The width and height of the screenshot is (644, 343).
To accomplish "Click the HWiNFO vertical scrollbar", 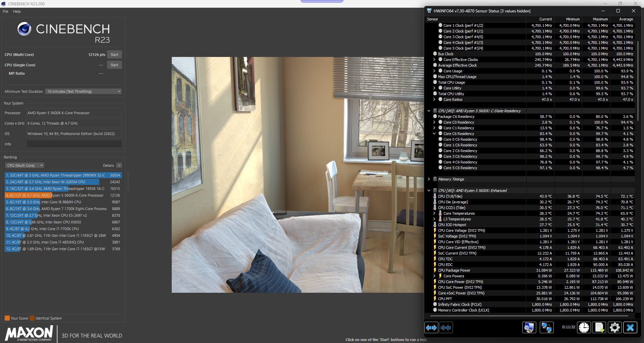I will (638, 81).
